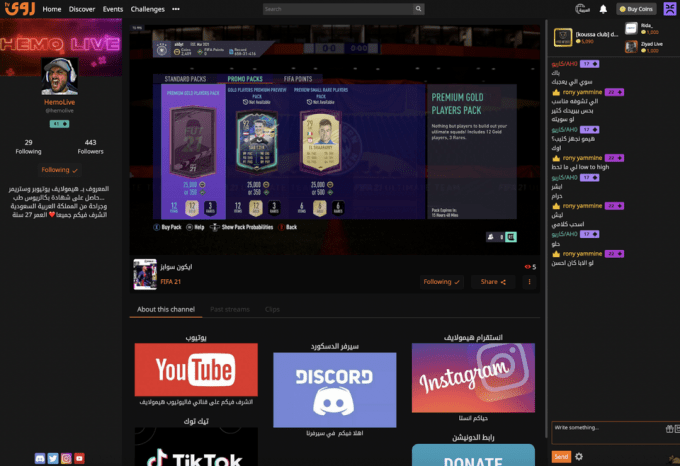Click the first purple 17 badge in chat
The height and width of the screenshot is (466, 680).
589,64
